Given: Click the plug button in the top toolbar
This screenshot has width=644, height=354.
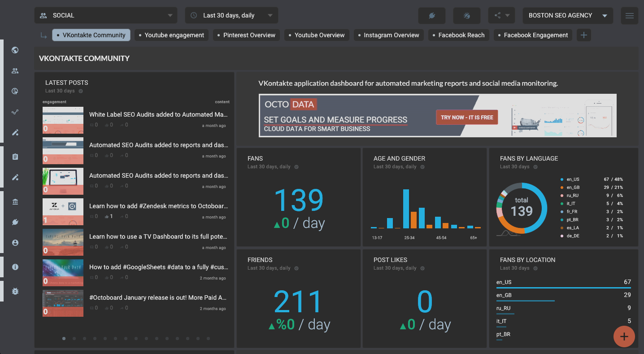Looking at the screenshot, I should 432,15.
